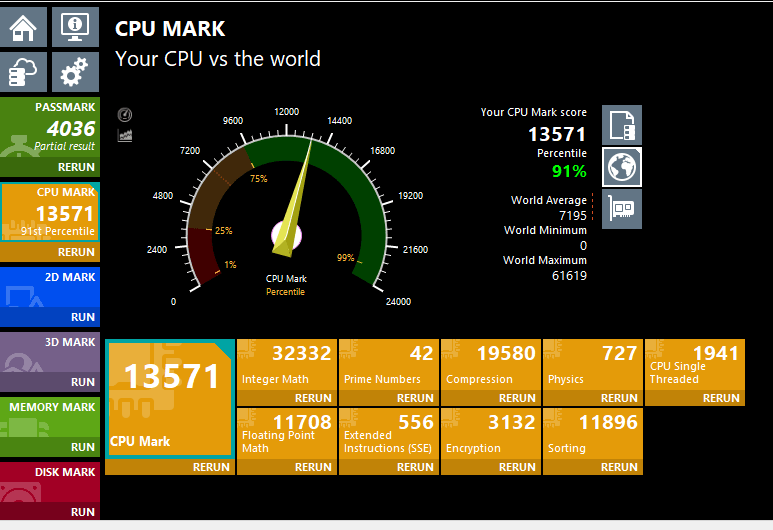This screenshot has width=773, height=530.
Task: Click the 99% marker on the gauge
Action: point(346,258)
